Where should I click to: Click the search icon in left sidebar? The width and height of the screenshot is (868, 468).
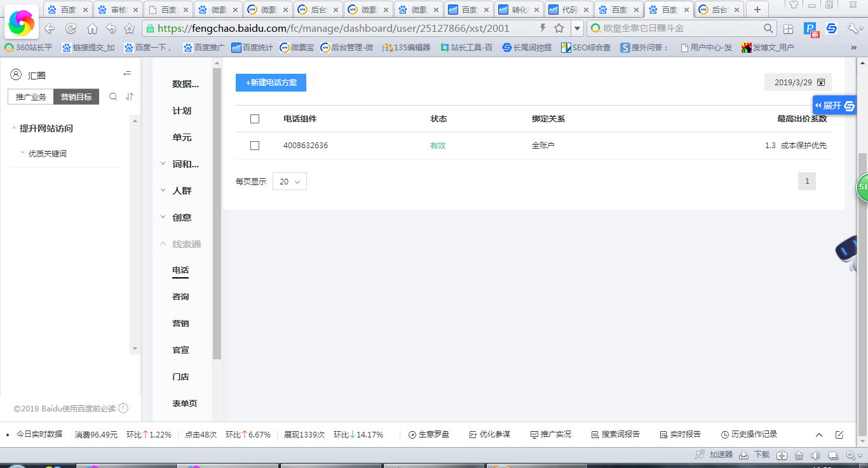(x=113, y=97)
